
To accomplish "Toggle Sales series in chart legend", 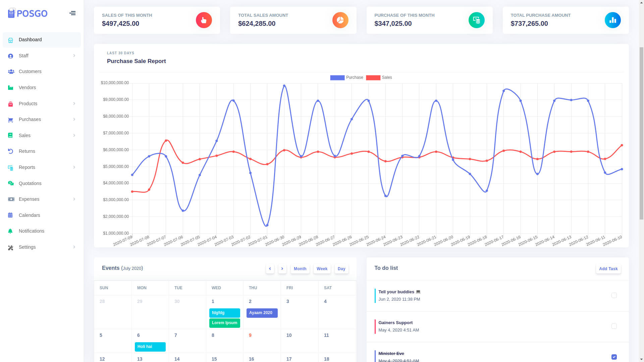I will (x=379, y=77).
